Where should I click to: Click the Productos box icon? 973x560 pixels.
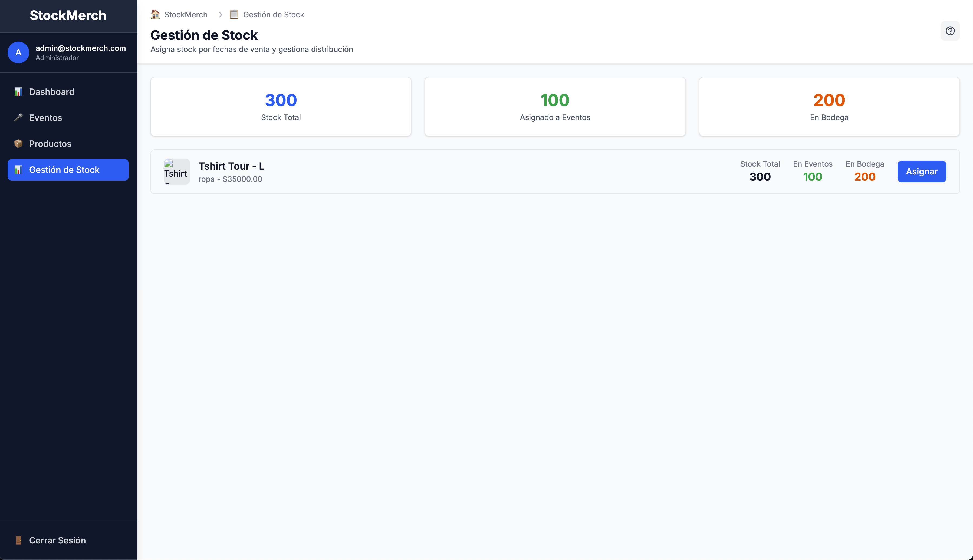(18, 144)
